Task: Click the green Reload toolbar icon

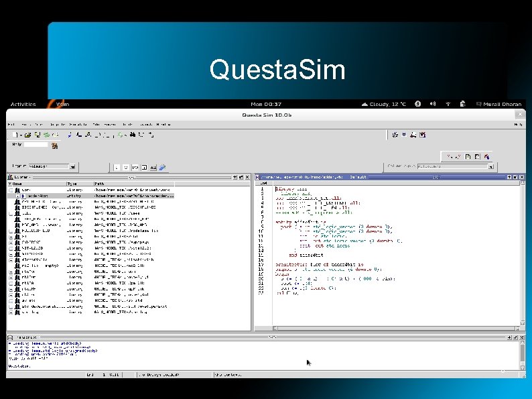Action: [46, 135]
